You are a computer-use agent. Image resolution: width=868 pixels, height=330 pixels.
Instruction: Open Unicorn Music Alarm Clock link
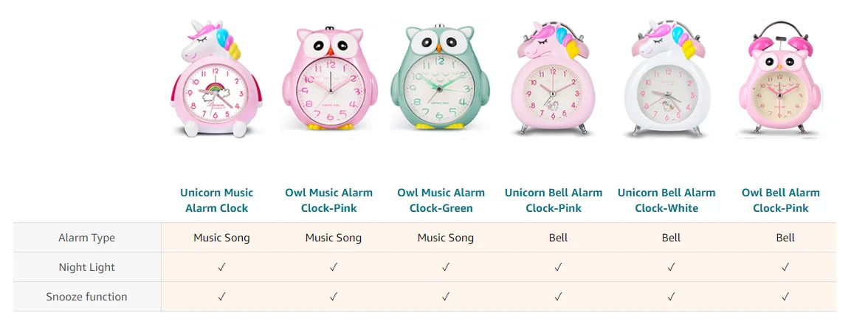pyautogui.click(x=217, y=200)
